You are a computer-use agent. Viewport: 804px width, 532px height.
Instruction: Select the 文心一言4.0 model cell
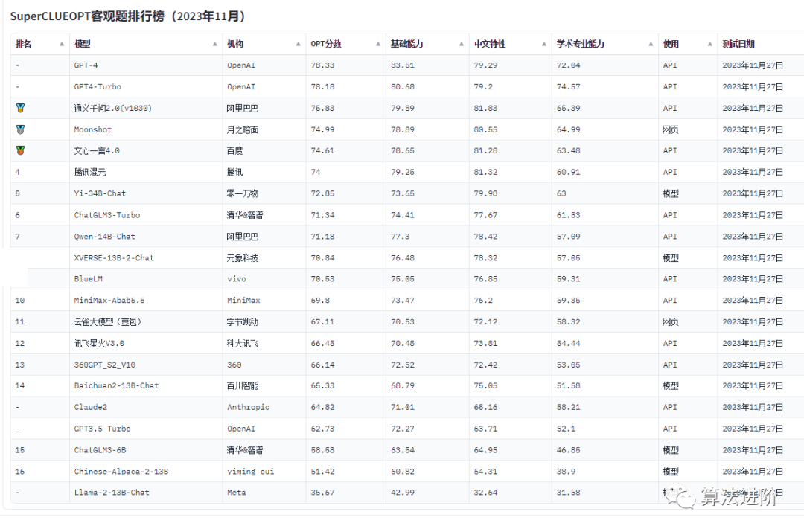(x=146, y=151)
